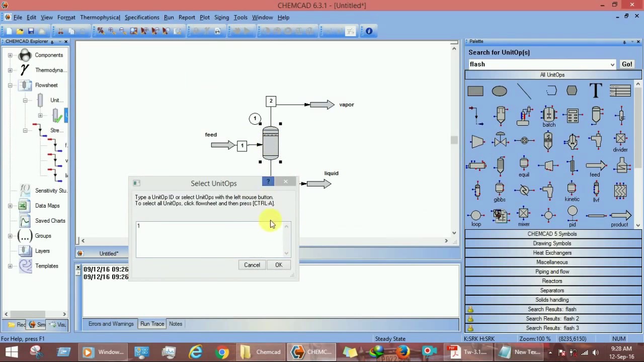Pick the compressor UnitOp icon in the palette
The width and height of the screenshot is (644, 362).
(x=477, y=141)
